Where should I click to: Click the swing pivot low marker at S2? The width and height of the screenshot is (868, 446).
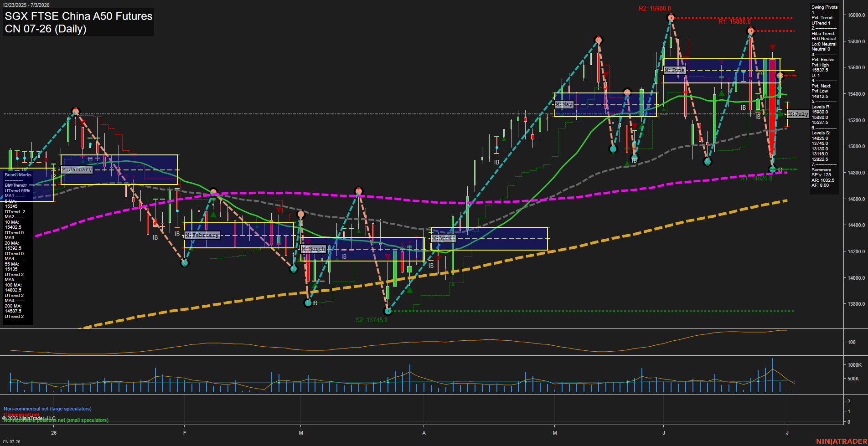[x=388, y=311]
